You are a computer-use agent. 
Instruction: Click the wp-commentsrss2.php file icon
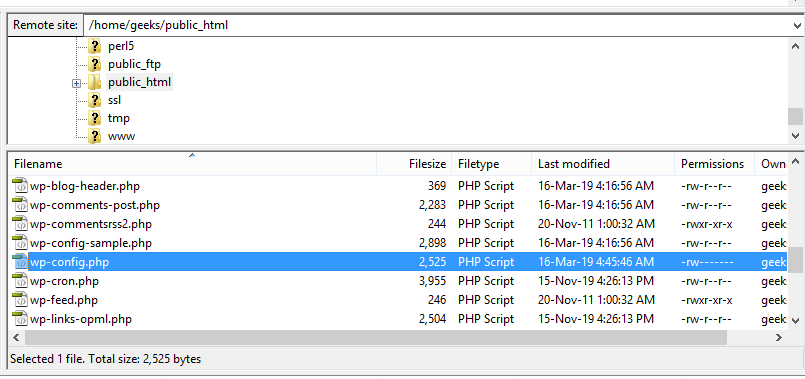click(x=20, y=224)
